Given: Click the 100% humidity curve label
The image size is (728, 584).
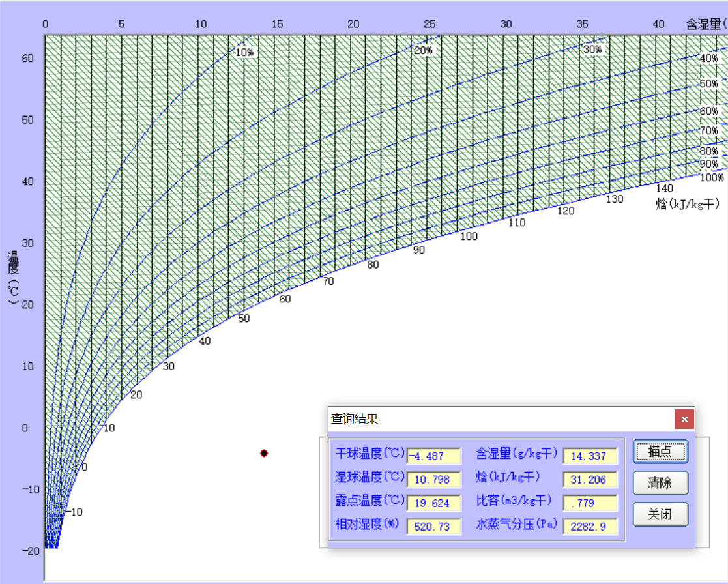Looking at the screenshot, I should tap(712, 177).
